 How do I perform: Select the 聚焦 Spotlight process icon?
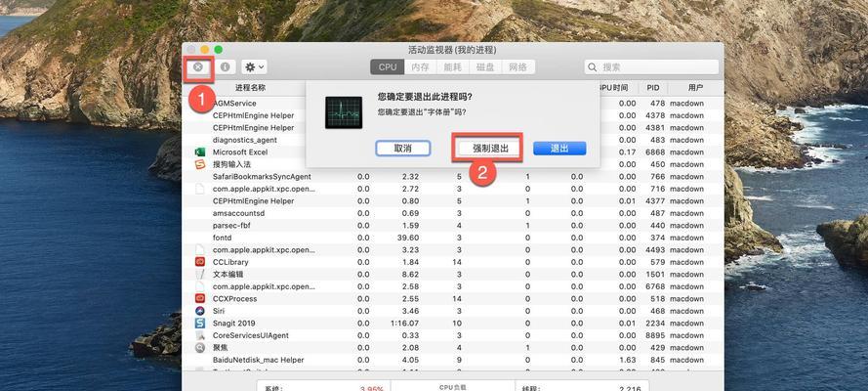point(200,348)
